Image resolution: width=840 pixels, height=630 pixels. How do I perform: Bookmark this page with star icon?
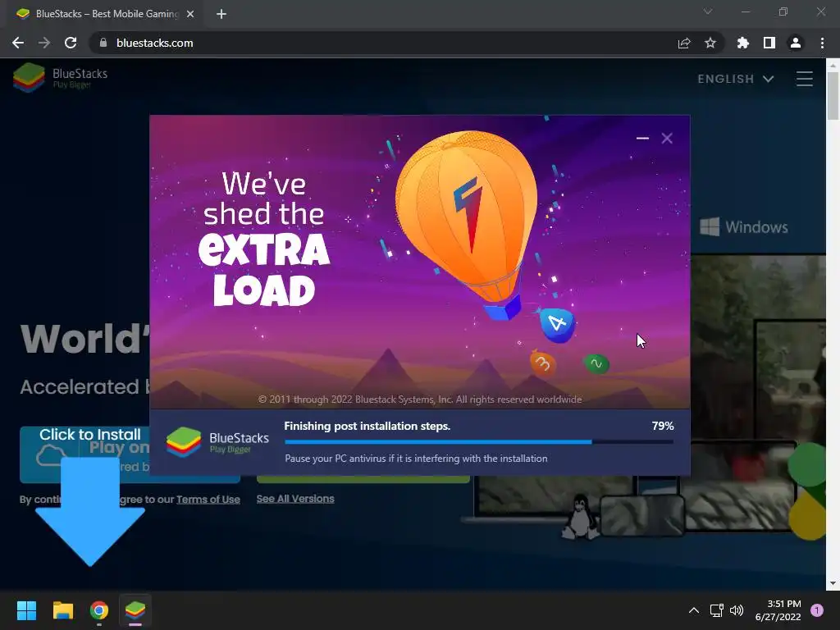click(710, 43)
